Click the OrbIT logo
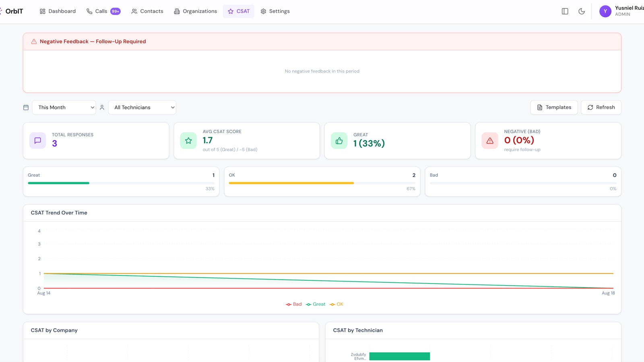The height and width of the screenshot is (362, 644). pyautogui.click(x=12, y=11)
